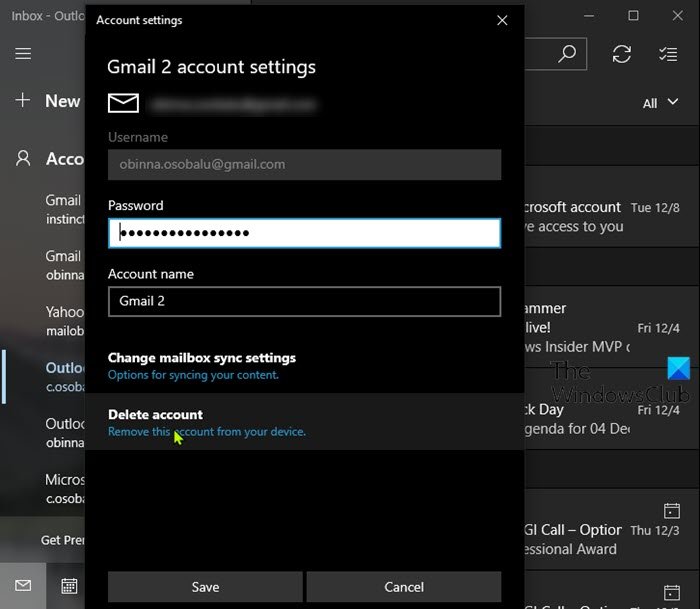This screenshot has width=700, height=609.
Task: Click the mail envelope icon beside blurred address
Action: [123, 103]
